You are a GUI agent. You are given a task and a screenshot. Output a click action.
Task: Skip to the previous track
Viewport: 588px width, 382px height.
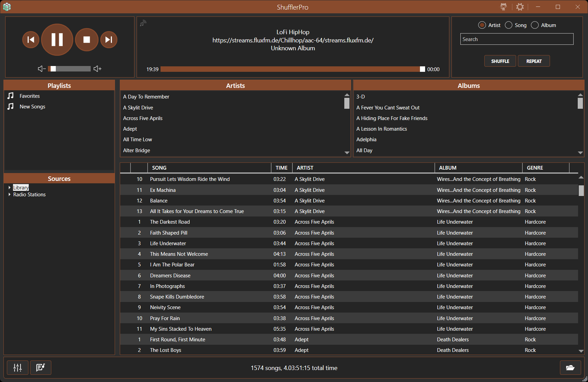[31, 40]
